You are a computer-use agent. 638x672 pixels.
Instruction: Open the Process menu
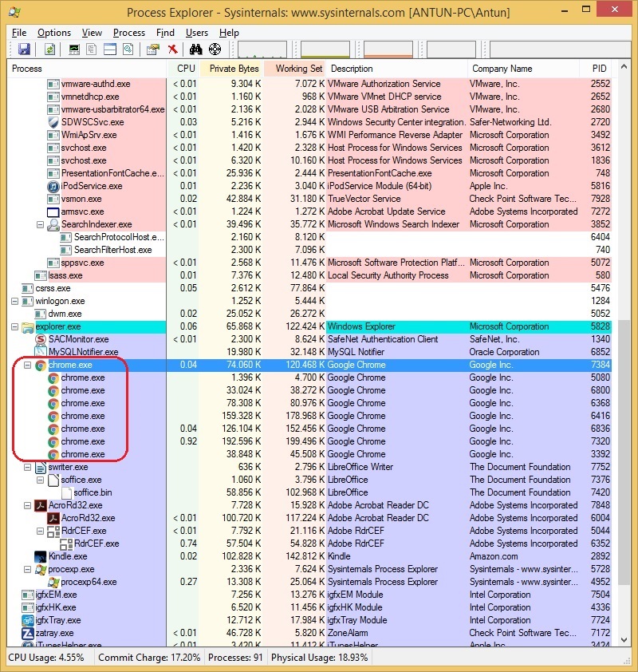128,33
